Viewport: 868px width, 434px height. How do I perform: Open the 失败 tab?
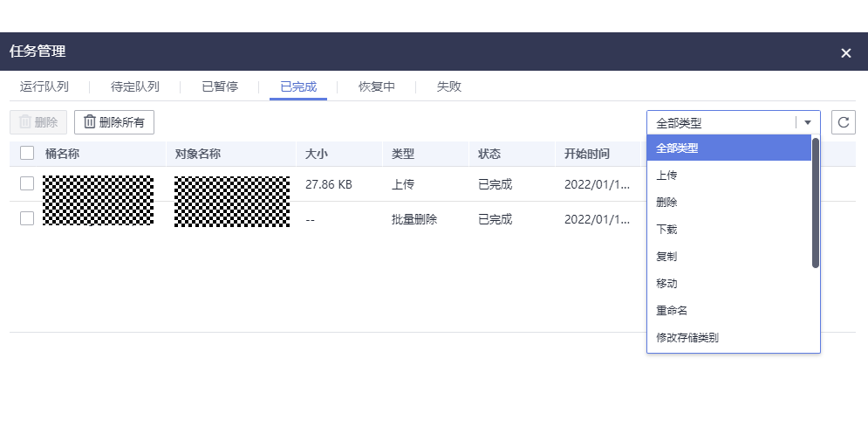tap(449, 86)
